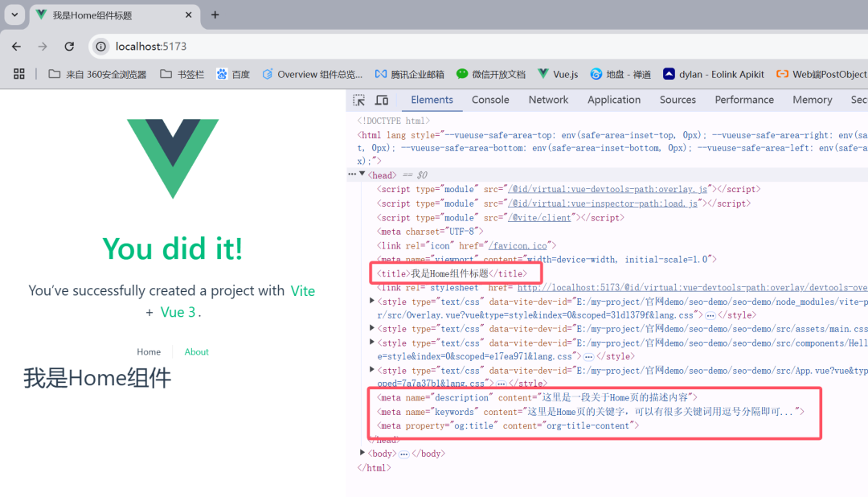Click the apps grid icon on bookmarks bar

pos(18,74)
